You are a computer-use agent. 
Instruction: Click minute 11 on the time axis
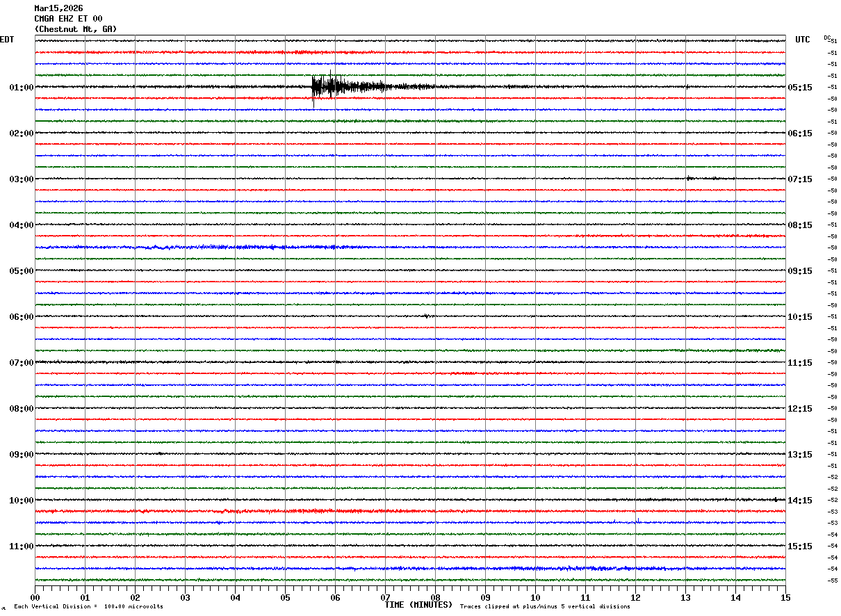coord(585,597)
